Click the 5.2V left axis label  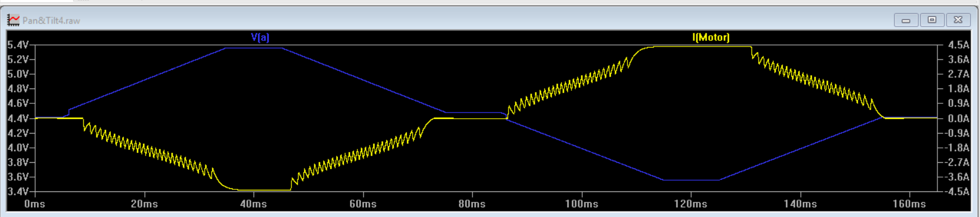(x=18, y=59)
